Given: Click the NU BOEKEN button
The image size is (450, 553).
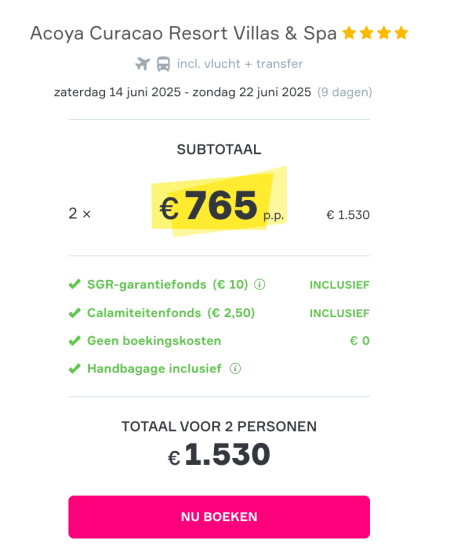Looking at the screenshot, I should 219,517.
